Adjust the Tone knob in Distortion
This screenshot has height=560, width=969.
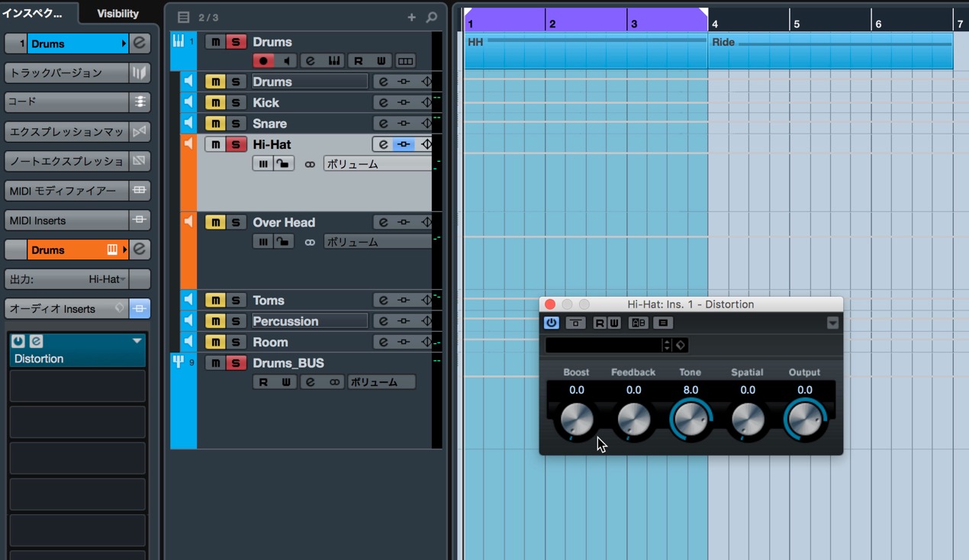[x=691, y=420]
